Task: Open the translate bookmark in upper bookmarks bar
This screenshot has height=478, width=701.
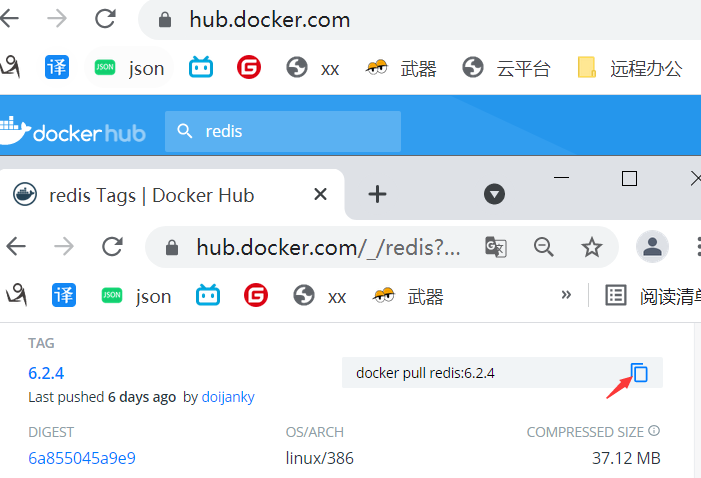Action: tap(57, 68)
